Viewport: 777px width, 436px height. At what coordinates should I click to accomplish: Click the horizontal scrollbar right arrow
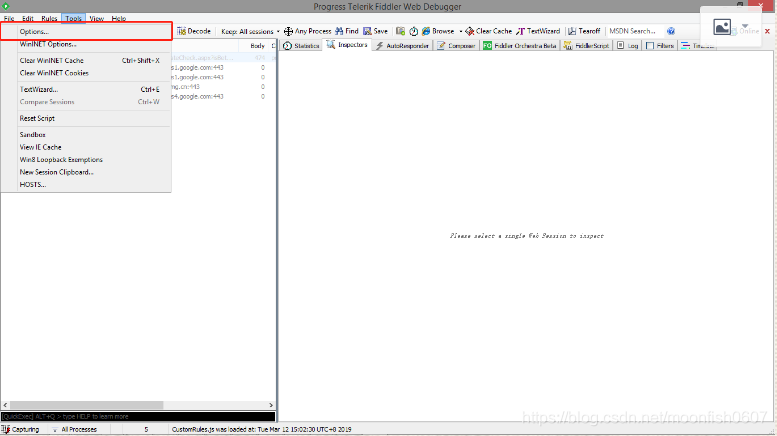pyautogui.click(x=271, y=405)
